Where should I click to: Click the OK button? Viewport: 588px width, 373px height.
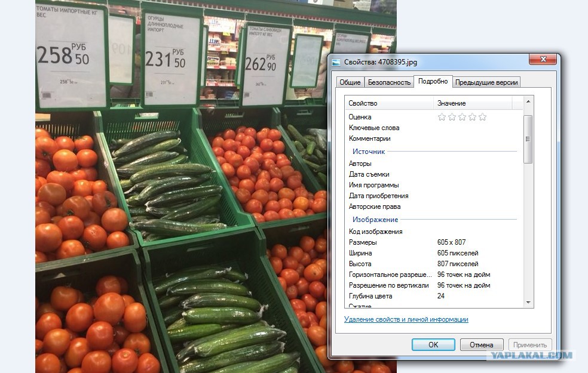[x=433, y=344]
